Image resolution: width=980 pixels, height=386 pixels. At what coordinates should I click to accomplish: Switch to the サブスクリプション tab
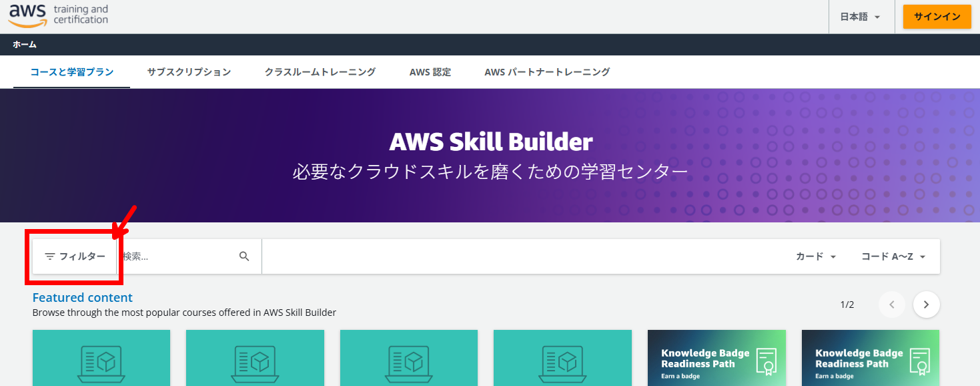pyautogui.click(x=189, y=72)
